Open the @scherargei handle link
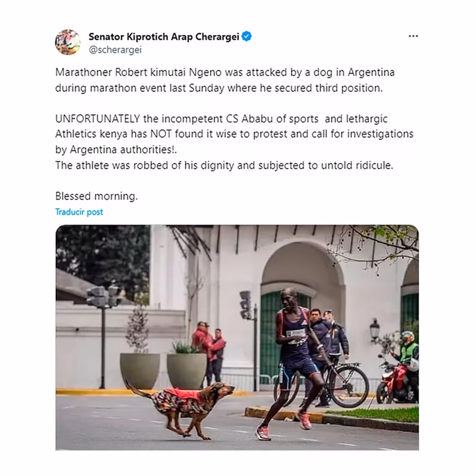This screenshot has height=476, width=476. 115,50
